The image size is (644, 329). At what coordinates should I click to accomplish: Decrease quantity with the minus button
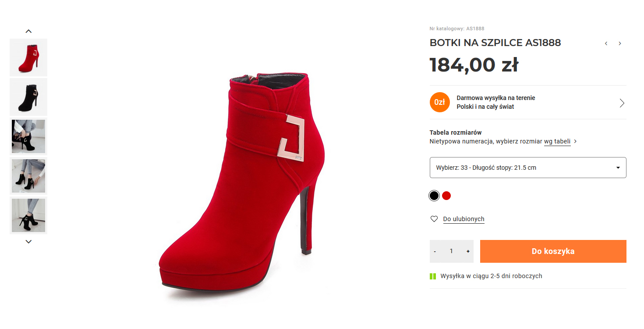pyautogui.click(x=435, y=251)
